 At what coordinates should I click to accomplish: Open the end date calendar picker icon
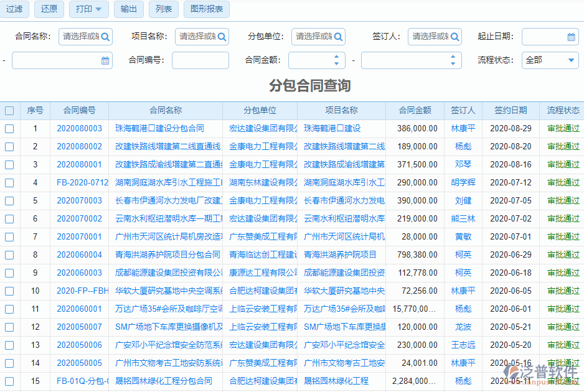pyautogui.click(x=105, y=60)
